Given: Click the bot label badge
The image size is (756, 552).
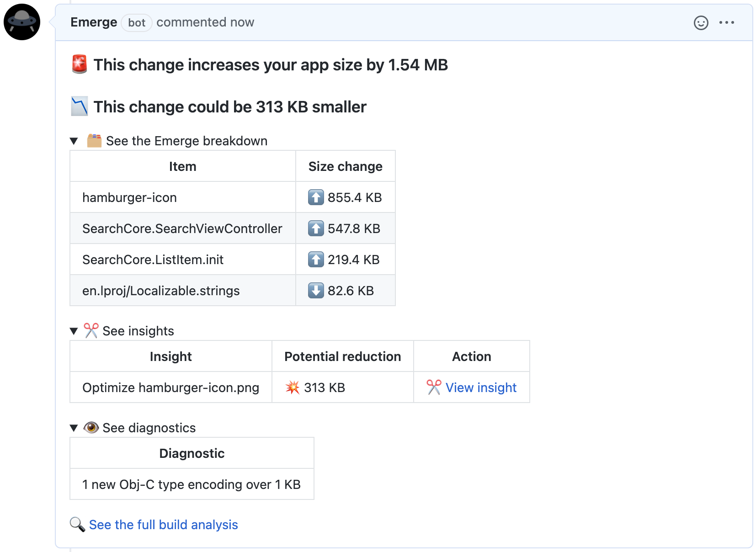Looking at the screenshot, I should click(137, 23).
